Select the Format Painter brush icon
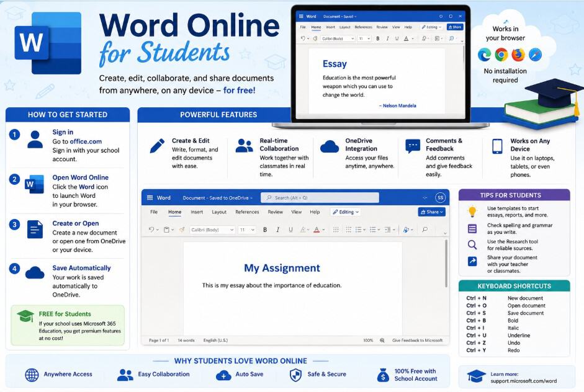This screenshot has width=584, height=392. pyautogui.click(x=182, y=229)
